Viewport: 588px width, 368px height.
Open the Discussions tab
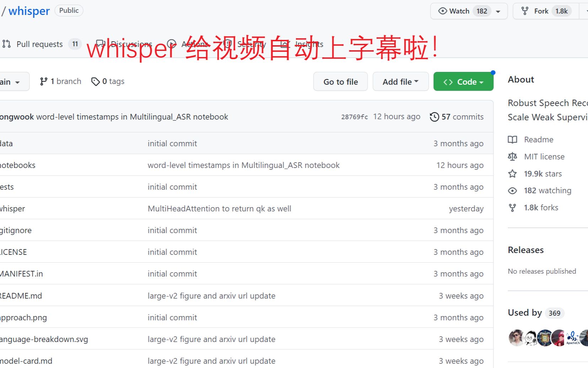(x=124, y=44)
